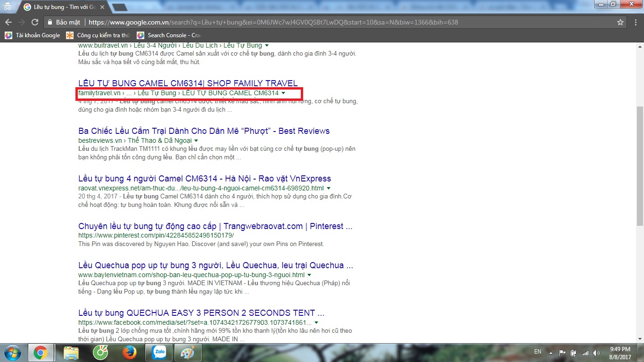Bookmark this page with the star icon
This screenshot has width=644, height=362.
(620, 22)
